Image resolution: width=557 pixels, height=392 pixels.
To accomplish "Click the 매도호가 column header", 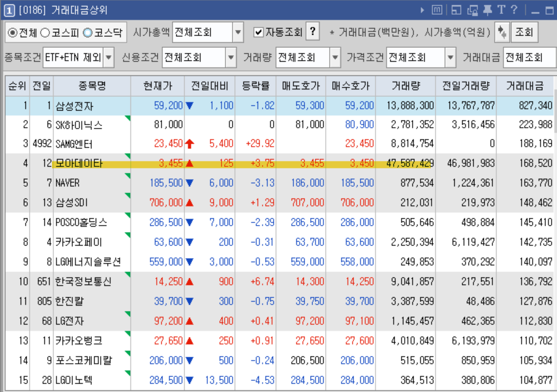I will (301, 86).
